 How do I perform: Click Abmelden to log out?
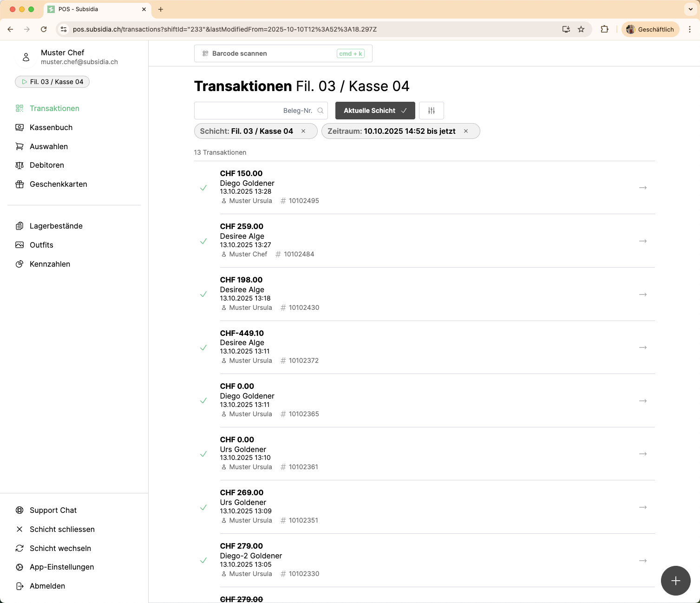coord(47,586)
